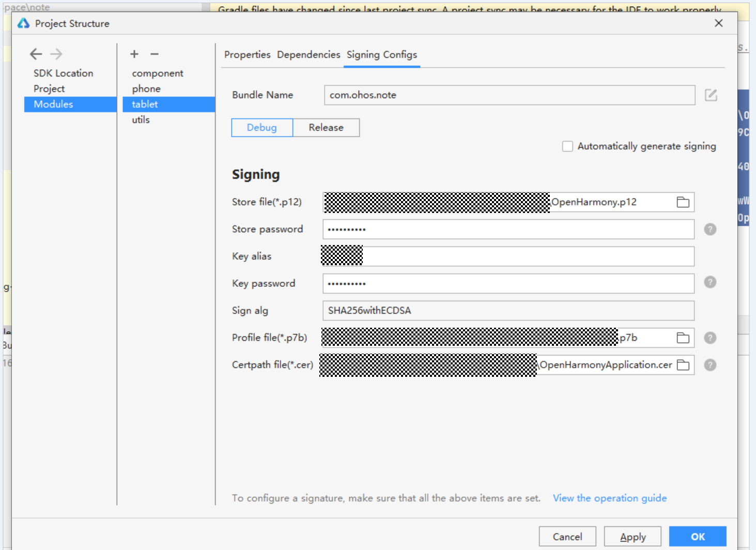This screenshot has width=756, height=550.
Task: Switch to the Dependencies tab
Action: point(308,55)
